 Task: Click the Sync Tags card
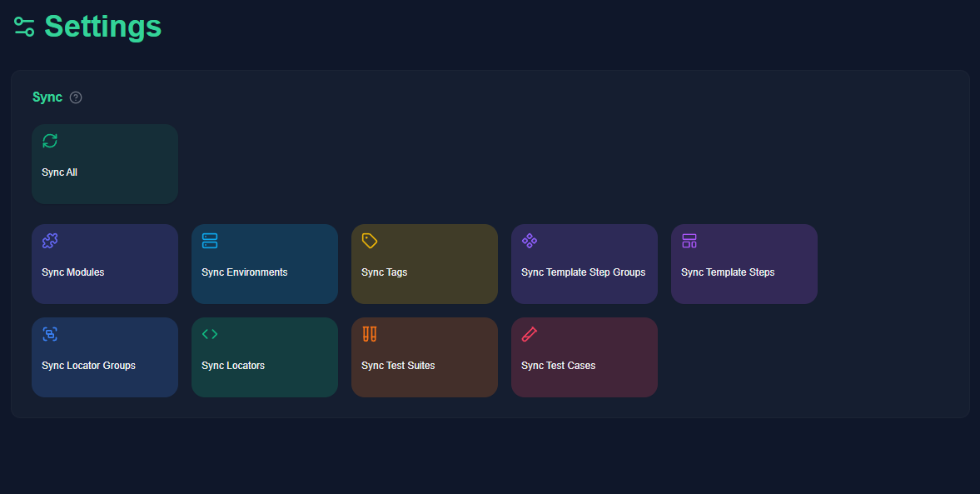pyautogui.click(x=424, y=264)
